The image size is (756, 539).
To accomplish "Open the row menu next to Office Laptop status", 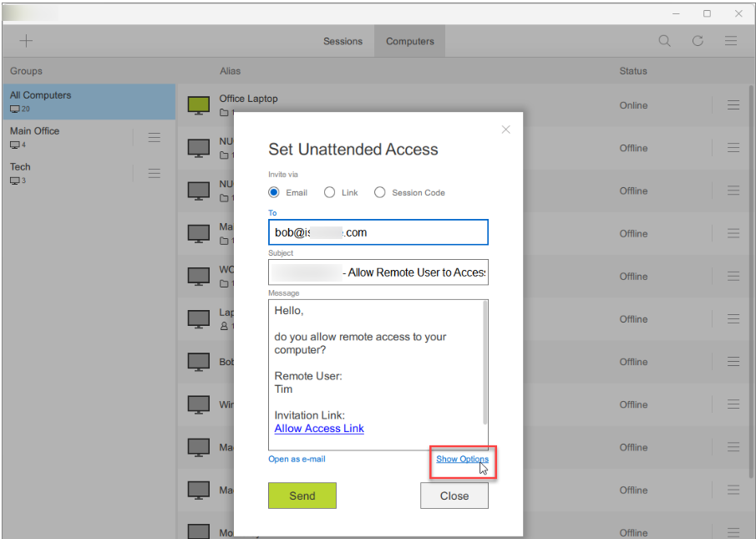I will coord(733,105).
